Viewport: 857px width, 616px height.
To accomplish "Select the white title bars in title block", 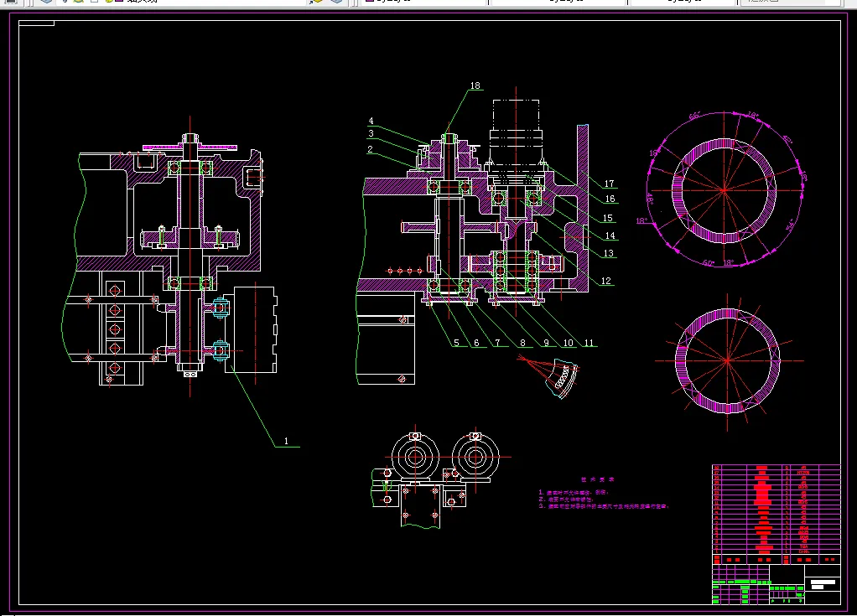I will (x=823, y=584).
